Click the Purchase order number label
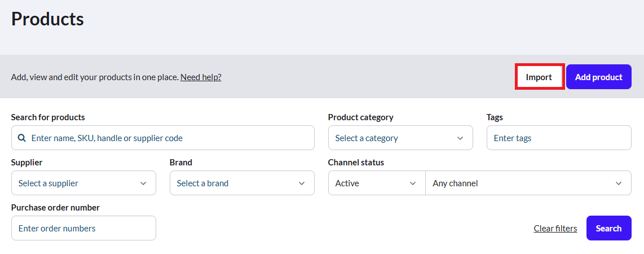Image resolution: width=644 pixels, height=254 pixels. tap(55, 208)
